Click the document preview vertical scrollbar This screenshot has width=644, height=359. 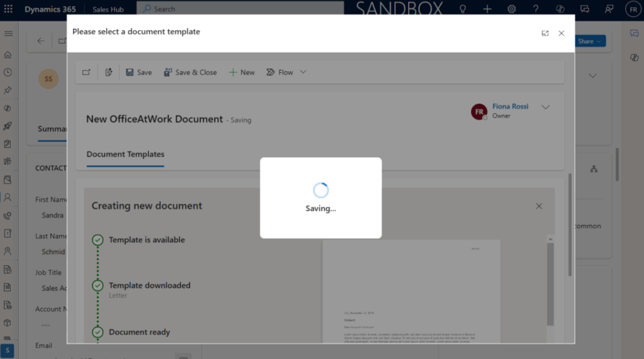point(550,283)
